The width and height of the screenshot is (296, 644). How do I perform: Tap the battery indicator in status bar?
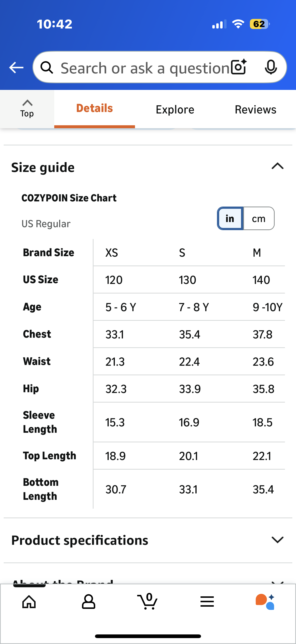(258, 24)
